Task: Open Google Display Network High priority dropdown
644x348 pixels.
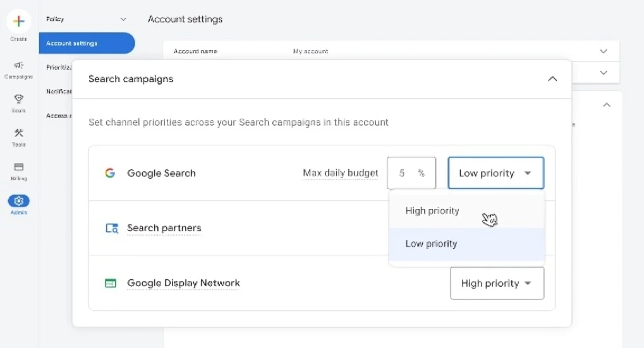Action: (x=497, y=283)
